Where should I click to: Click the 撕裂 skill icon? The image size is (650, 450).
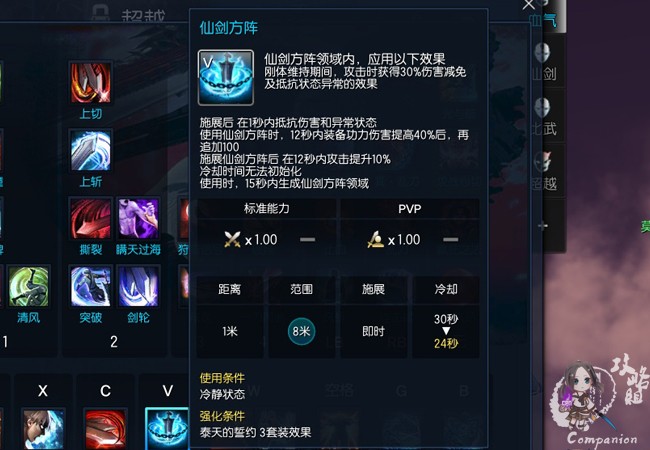[x=90, y=218]
